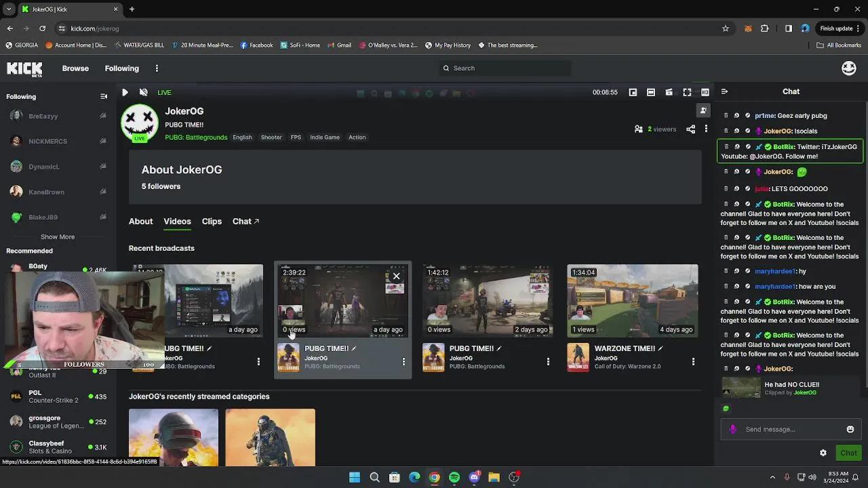Share the JokerOG channel
This screenshot has height=488, width=868.
[x=690, y=129]
